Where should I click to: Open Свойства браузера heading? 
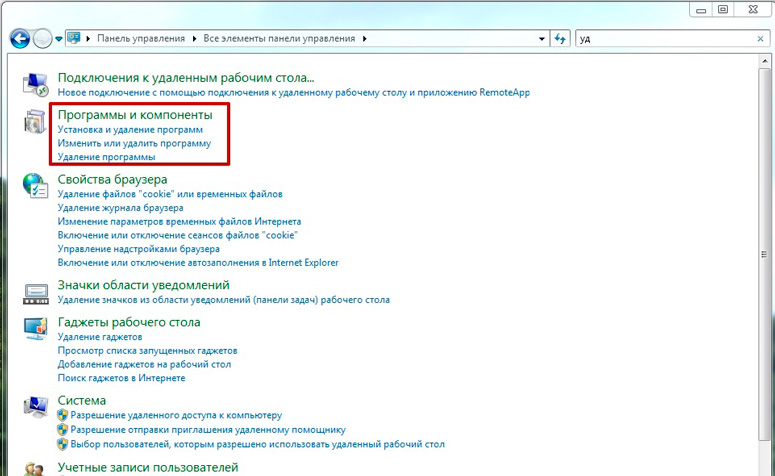point(112,179)
